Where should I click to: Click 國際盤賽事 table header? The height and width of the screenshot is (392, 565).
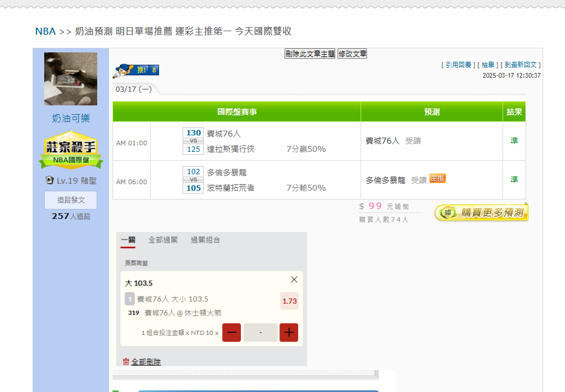[237, 112]
